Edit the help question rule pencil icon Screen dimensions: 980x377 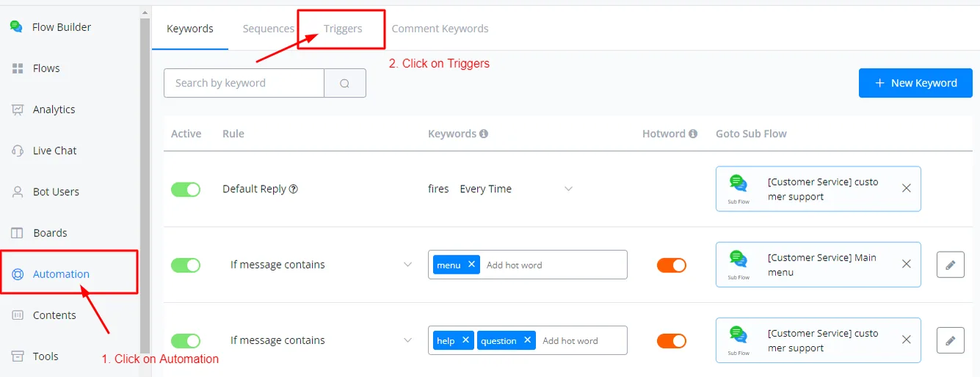(951, 340)
